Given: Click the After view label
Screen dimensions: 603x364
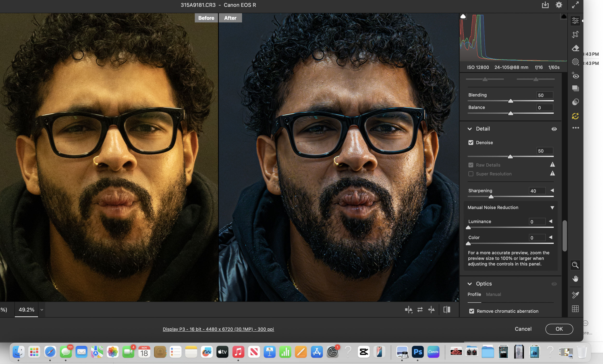Looking at the screenshot, I should pos(230,18).
